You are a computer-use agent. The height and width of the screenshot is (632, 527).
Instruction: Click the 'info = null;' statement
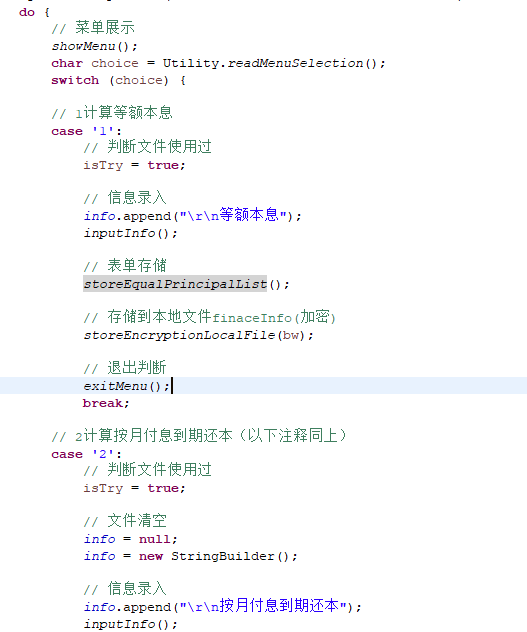coord(130,539)
